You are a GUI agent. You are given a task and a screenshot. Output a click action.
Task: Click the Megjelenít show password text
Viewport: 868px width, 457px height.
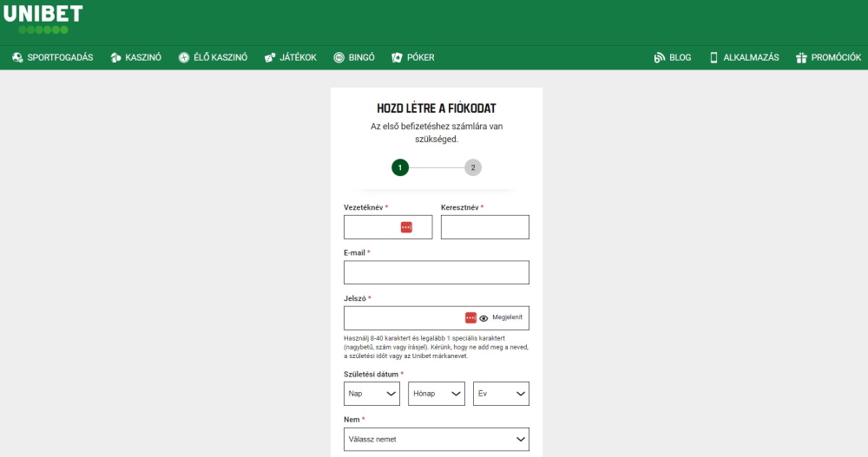[507, 317]
